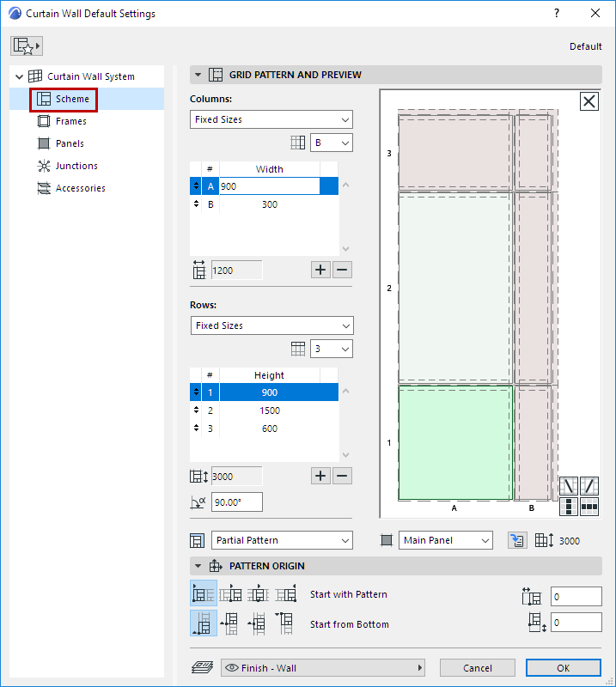The image size is (616, 687).
Task: Click the panel type icon beside Main Panel
Action: click(x=387, y=540)
